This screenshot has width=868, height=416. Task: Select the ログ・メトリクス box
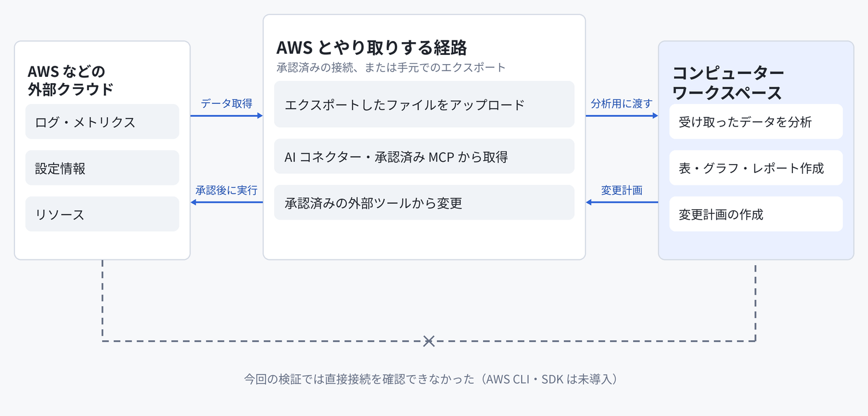102,121
